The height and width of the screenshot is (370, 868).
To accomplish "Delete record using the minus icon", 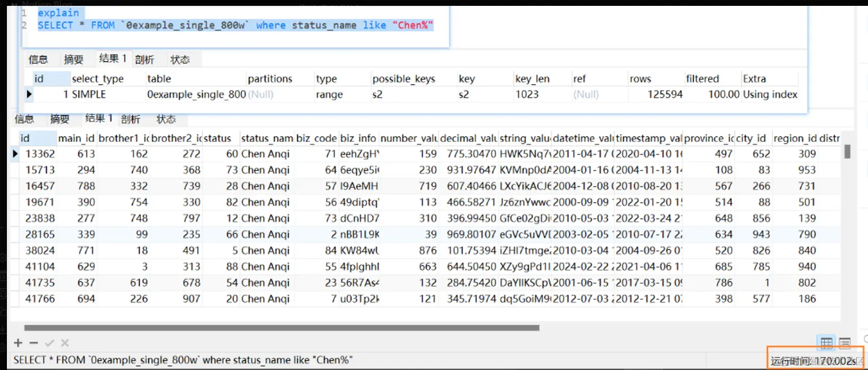I will coord(34,343).
